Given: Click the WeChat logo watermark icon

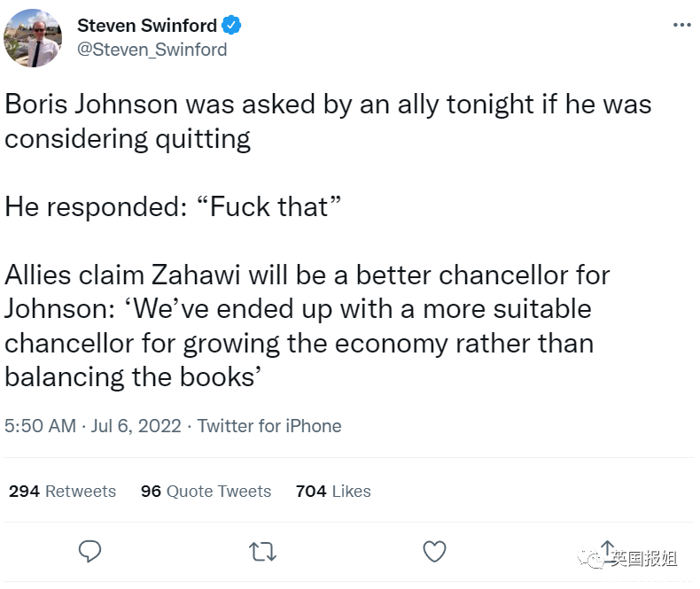Looking at the screenshot, I should coord(590,558).
